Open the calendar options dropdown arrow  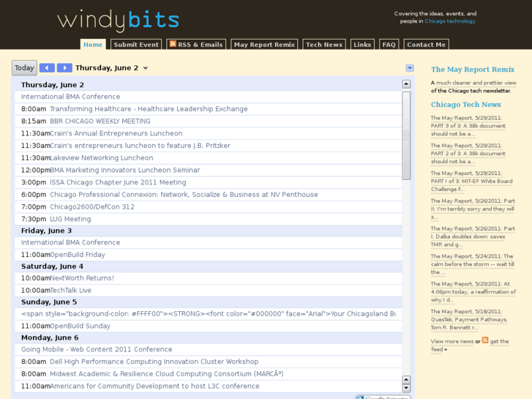tap(410, 68)
